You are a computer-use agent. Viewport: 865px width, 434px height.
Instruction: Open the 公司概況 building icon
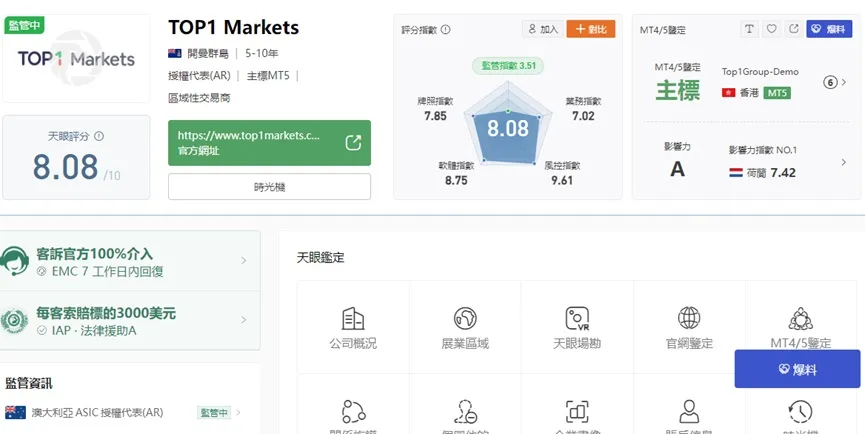pos(353,318)
